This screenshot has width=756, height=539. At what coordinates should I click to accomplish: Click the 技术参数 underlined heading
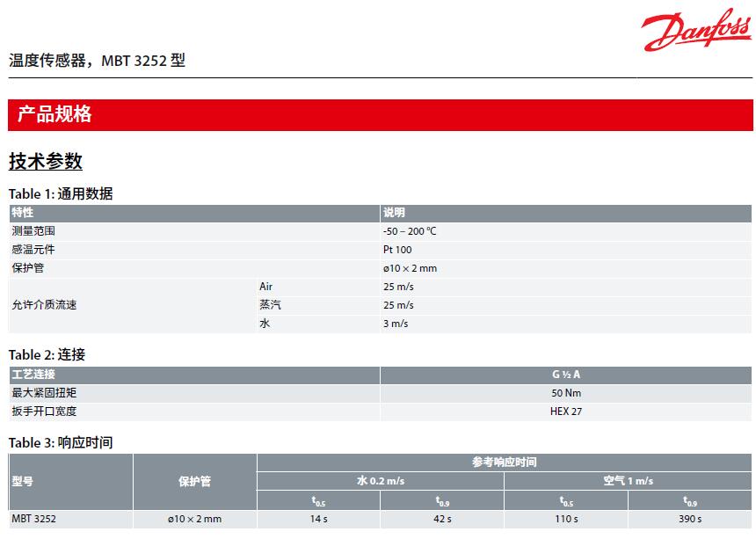pyautogui.click(x=46, y=161)
